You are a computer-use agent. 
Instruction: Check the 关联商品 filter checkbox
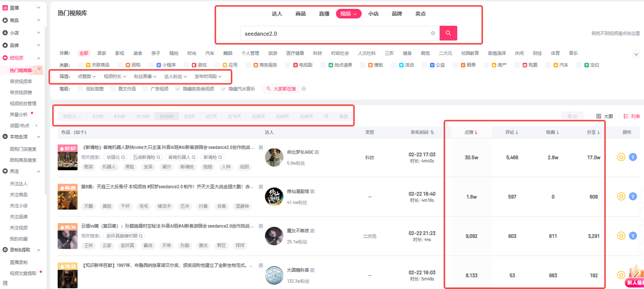click(80, 65)
